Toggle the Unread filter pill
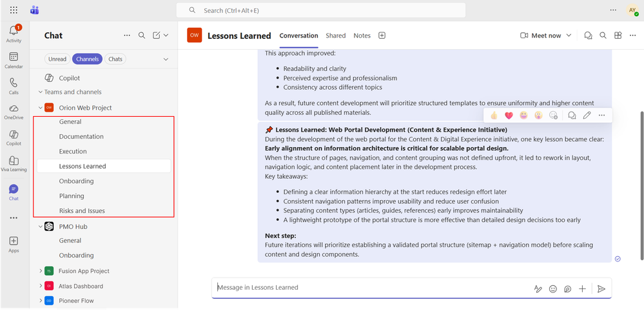Viewport: 644px width, 324px height. 57,59
